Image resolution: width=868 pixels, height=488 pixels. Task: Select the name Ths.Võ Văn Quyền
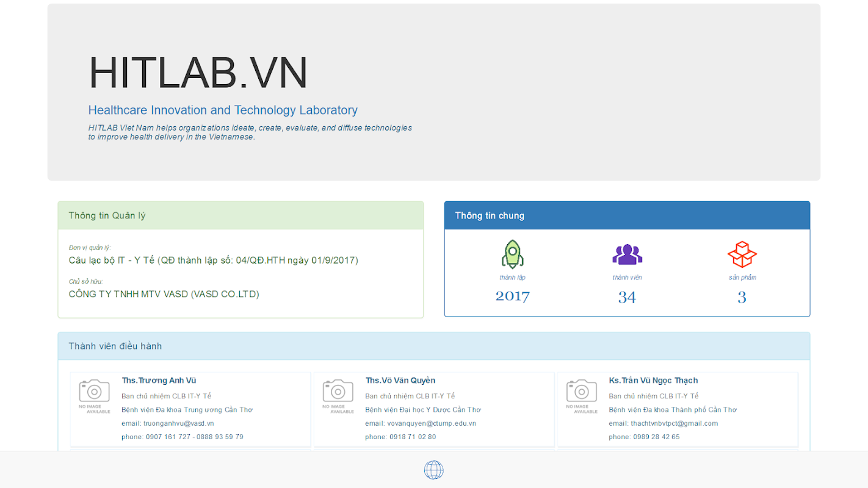[x=400, y=381]
